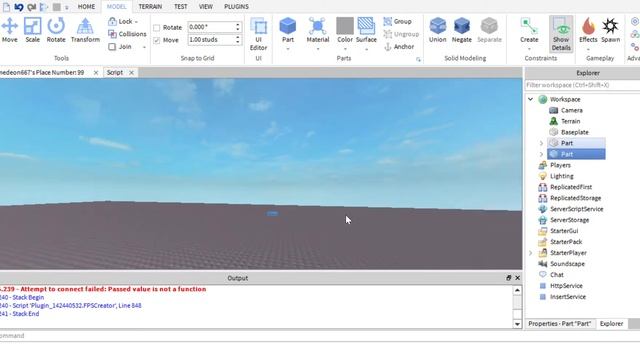Viewport: 640px width, 360px height.
Task: Insert a Spawn location
Action: pos(610,30)
